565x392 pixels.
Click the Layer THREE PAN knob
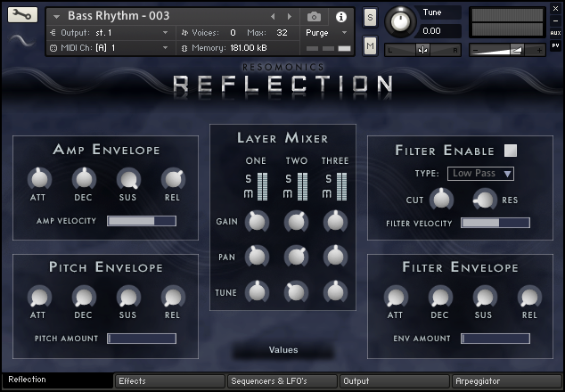pyautogui.click(x=335, y=257)
